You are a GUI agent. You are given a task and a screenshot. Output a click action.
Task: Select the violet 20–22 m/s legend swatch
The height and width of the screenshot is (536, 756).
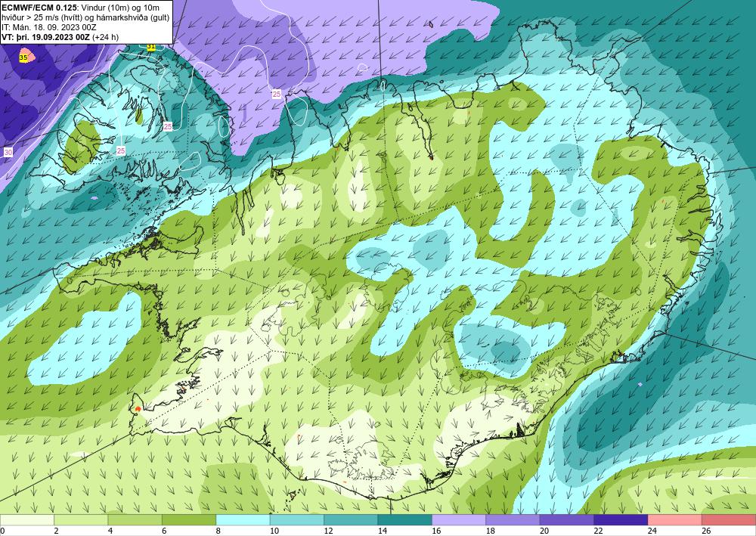567,519
